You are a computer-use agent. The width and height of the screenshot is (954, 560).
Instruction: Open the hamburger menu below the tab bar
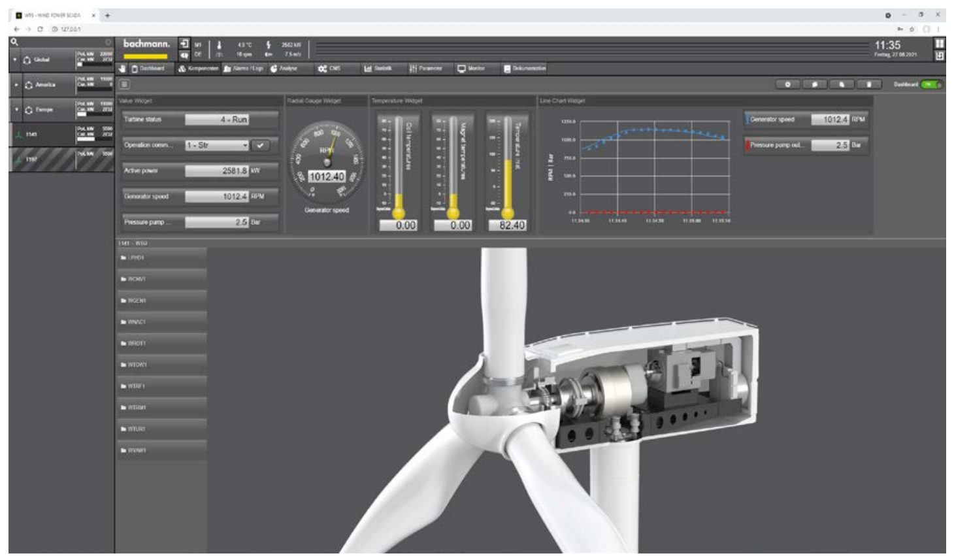click(124, 85)
